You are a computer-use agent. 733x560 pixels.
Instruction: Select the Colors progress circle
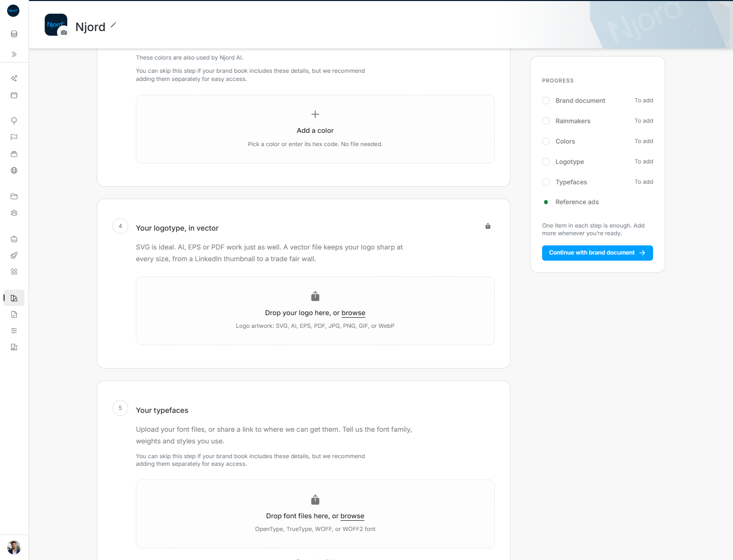click(546, 142)
